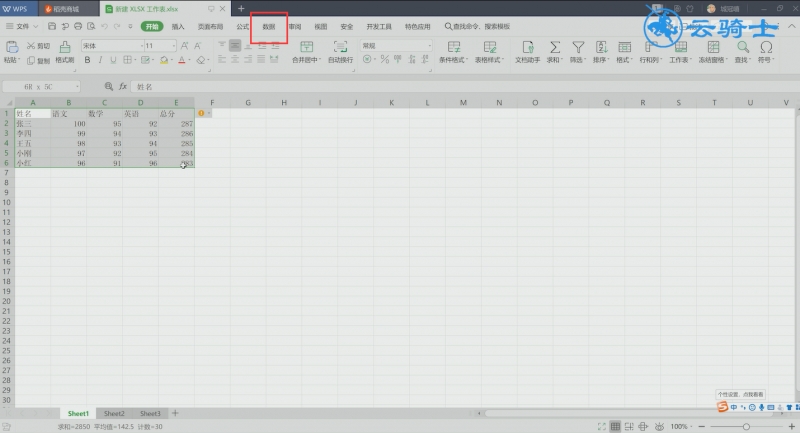Screen dimensions: 800x433
Task: Click the Print icon in quick access bar
Action: [78, 26]
